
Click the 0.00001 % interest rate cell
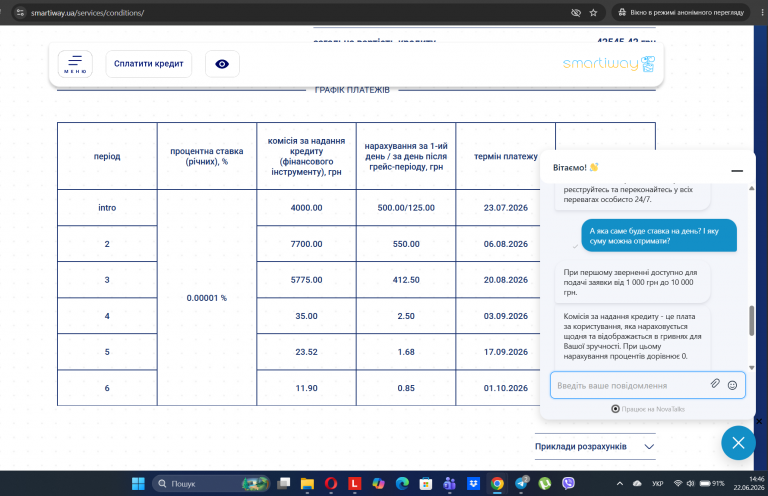coord(207,298)
